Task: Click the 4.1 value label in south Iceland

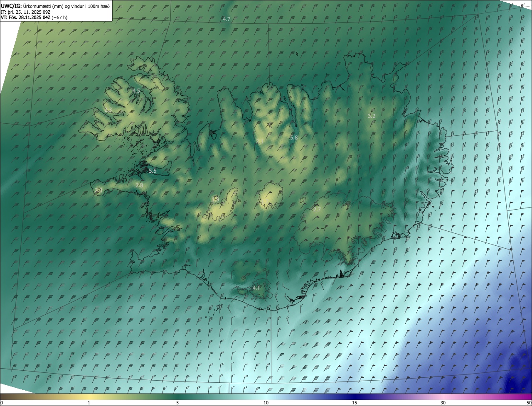Action: 256,288
